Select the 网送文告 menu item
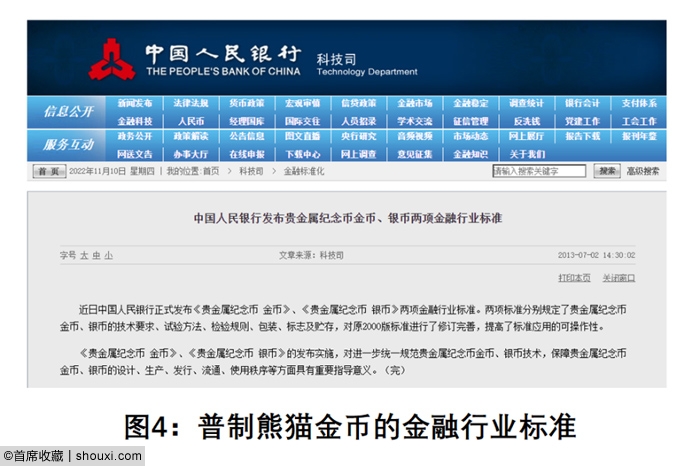This screenshot has height=466, width=700. coord(135,154)
